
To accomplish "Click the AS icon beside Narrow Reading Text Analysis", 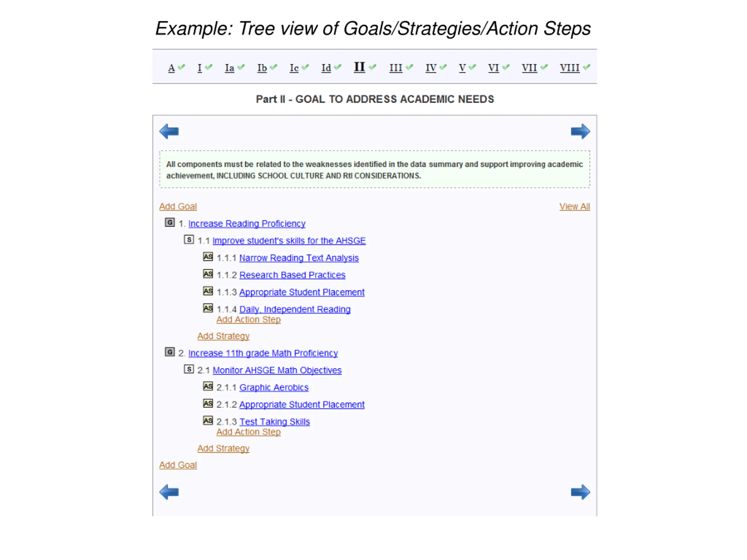I will pos(208,257).
